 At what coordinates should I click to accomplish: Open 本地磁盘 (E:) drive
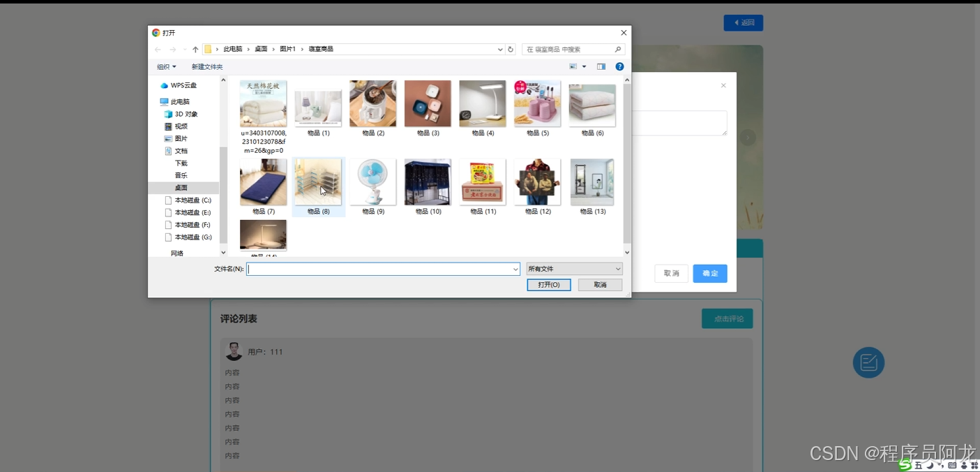click(188, 212)
